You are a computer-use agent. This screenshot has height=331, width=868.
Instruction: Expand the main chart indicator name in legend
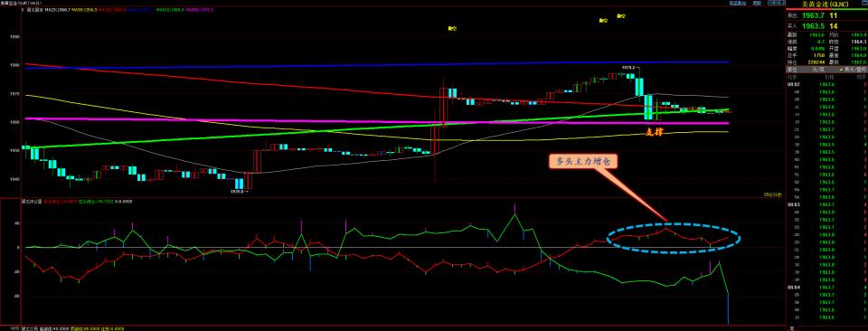33,10
